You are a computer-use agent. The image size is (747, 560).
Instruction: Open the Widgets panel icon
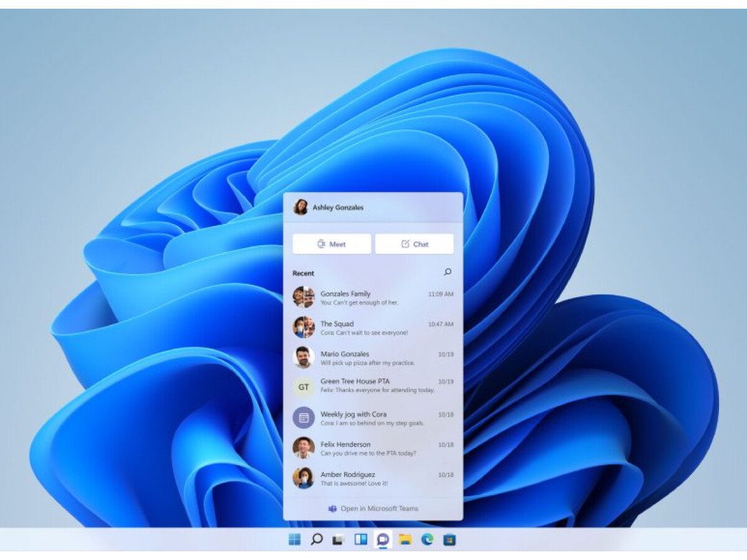360,539
